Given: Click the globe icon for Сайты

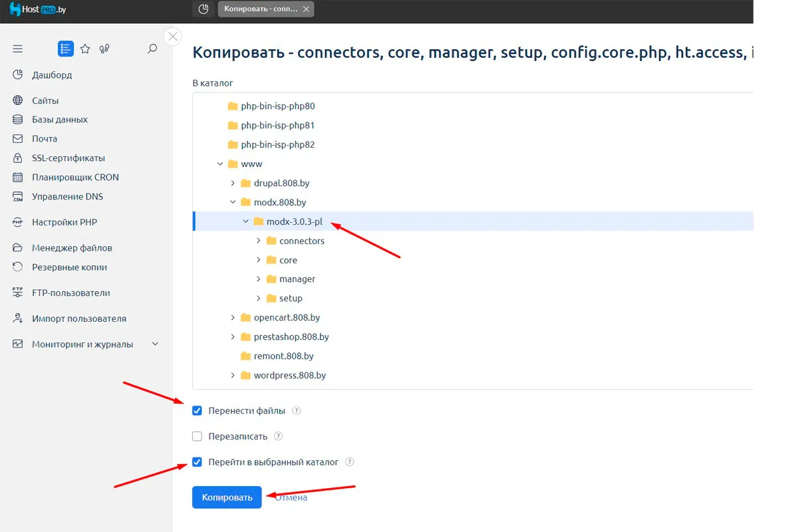Looking at the screenshot, I should pos(18,100).
